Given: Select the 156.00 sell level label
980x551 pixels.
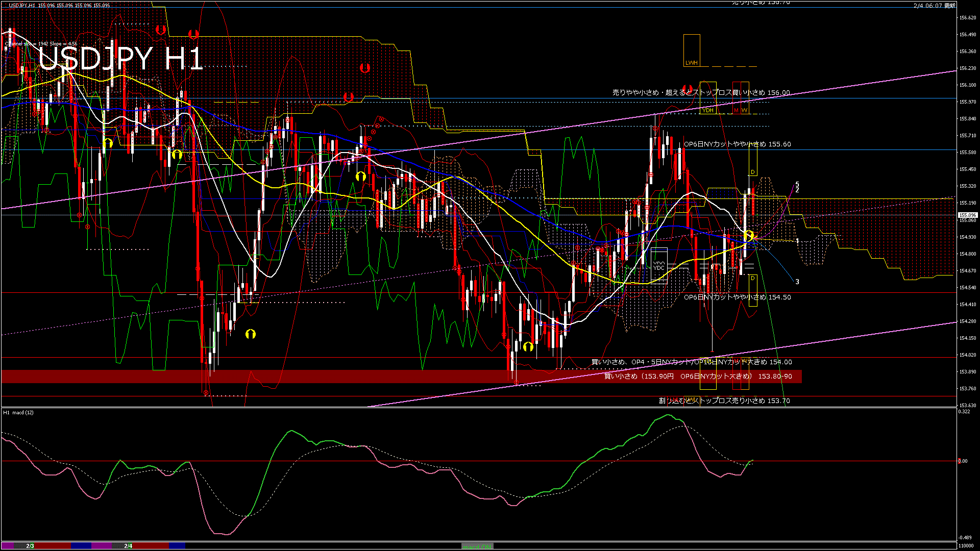Looking at the screenshot, I should 701,93.
